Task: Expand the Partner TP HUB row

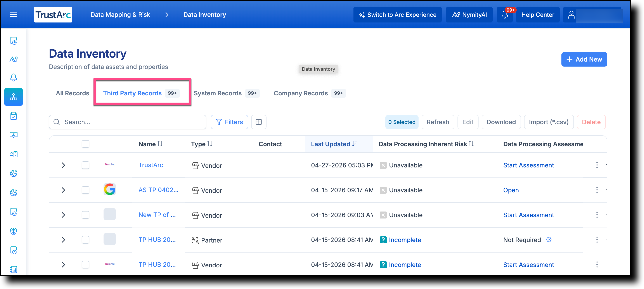Action: click(63, 240)
